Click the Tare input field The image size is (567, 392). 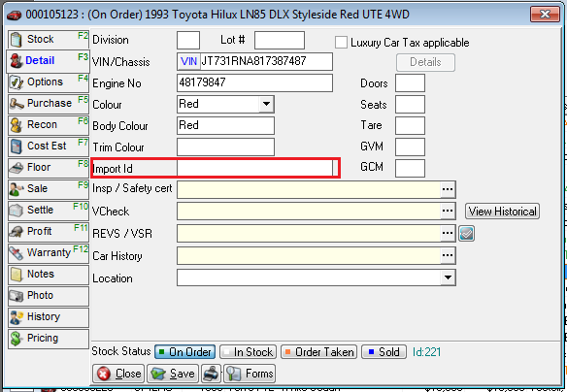tap(410, 126)
